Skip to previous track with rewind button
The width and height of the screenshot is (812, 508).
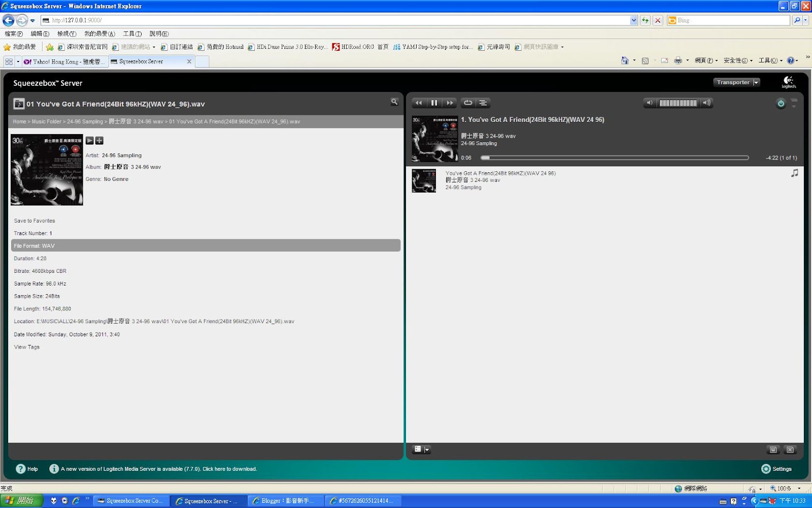coord(419,103)
